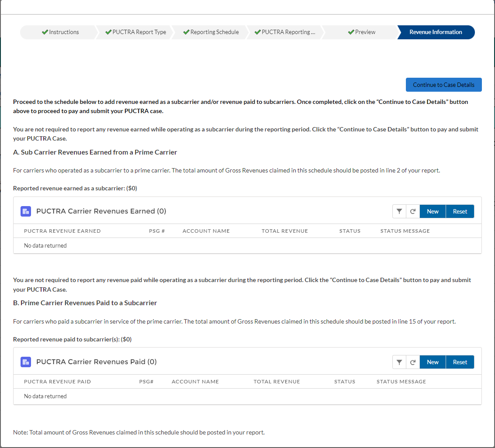Click the filter icon in Revenues Earned
The image size is (495, 448).
[399, 211]
